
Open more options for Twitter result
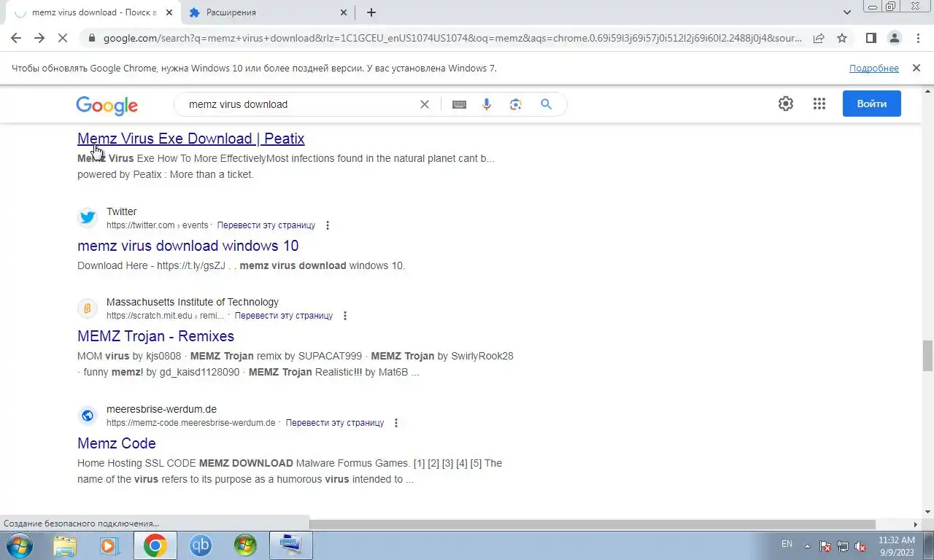(328, 225)
